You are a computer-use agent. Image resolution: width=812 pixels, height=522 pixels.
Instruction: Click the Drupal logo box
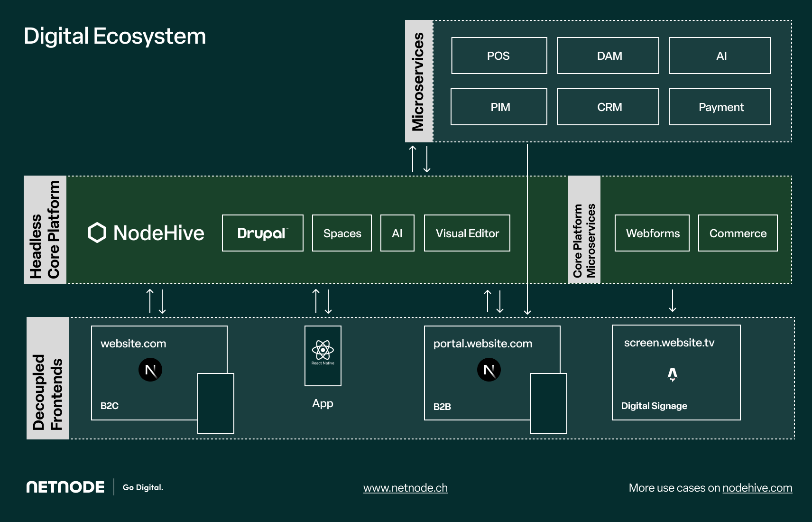(262, 233)
